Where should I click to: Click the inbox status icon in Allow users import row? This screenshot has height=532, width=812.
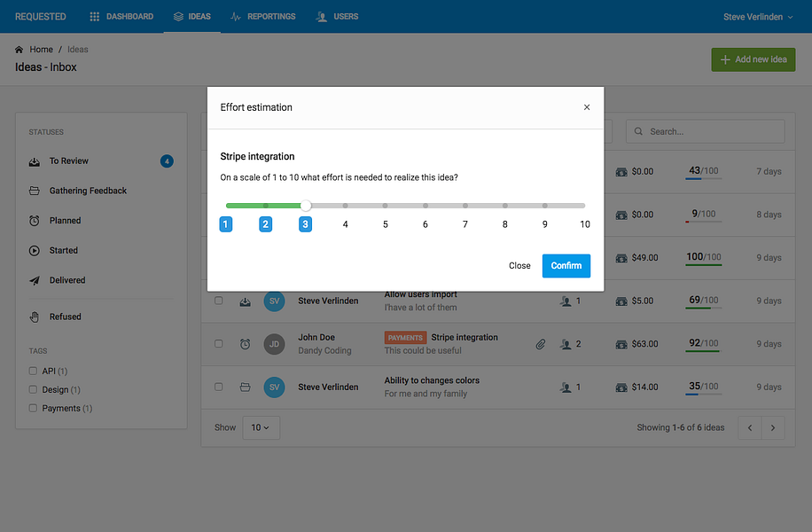[245, 301]
